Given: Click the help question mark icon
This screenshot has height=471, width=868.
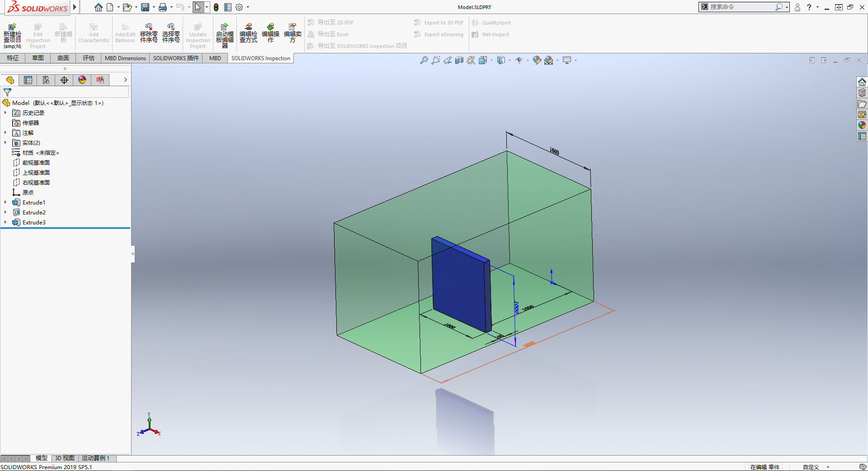Looking at the screenshot, I should click(x=809, y=7).
